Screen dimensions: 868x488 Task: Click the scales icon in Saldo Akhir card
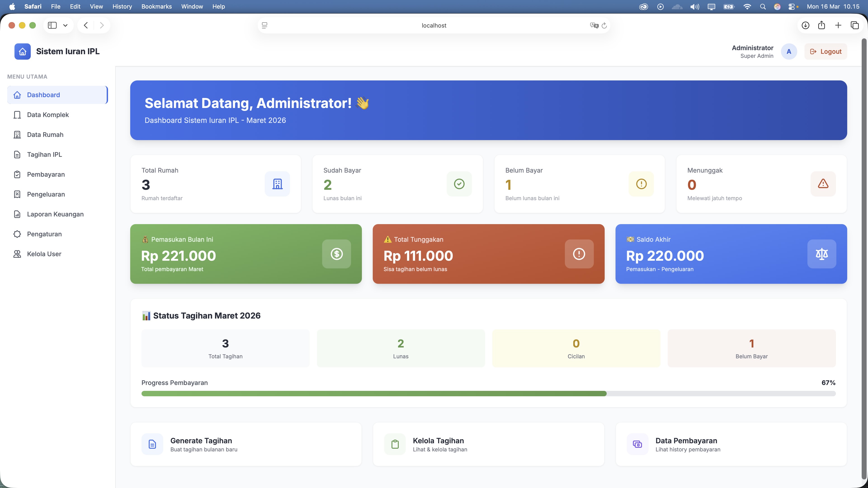pos(822,254)
